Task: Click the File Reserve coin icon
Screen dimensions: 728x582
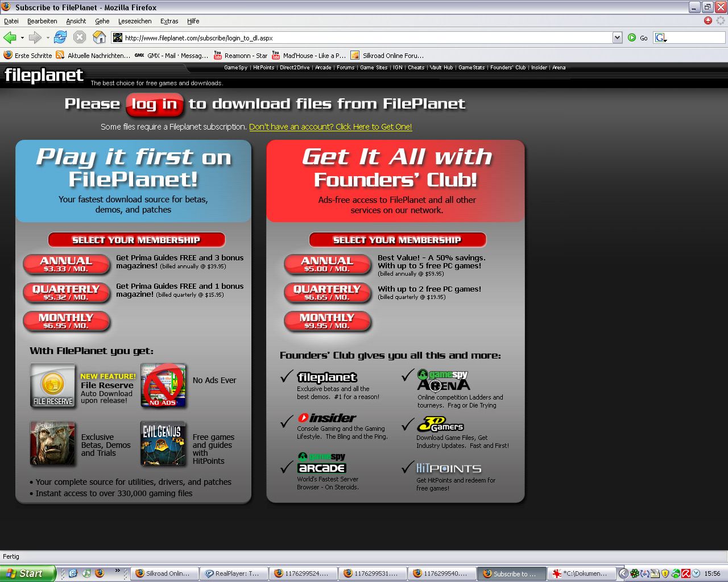Action: pos(53,386)
